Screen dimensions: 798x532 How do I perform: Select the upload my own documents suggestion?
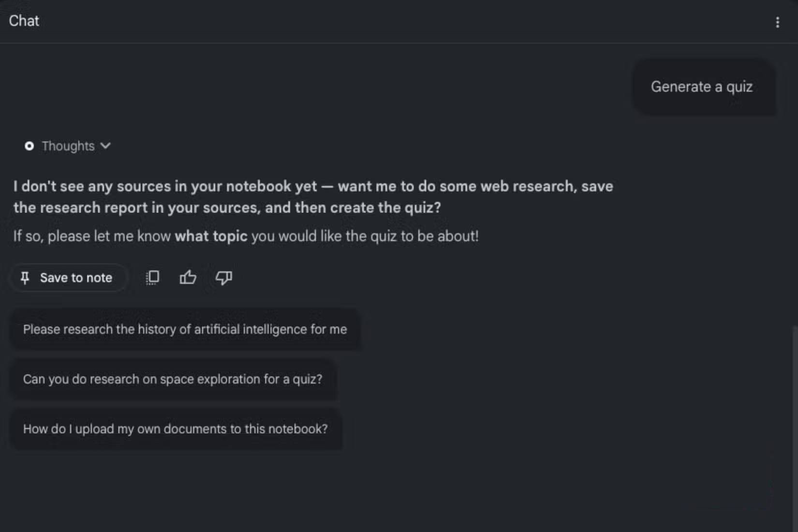click(x=176, y=429)
